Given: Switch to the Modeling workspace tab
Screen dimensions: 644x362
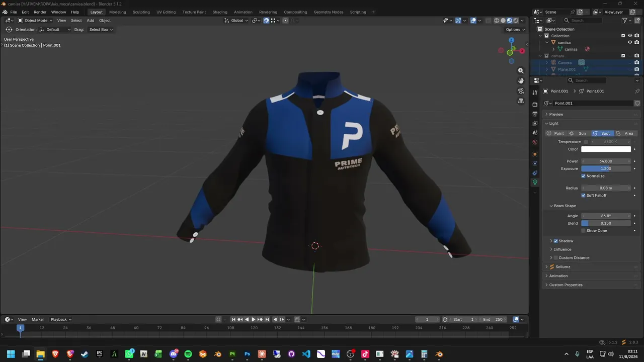Looking at the screenshot, I should tap(118, 12).
